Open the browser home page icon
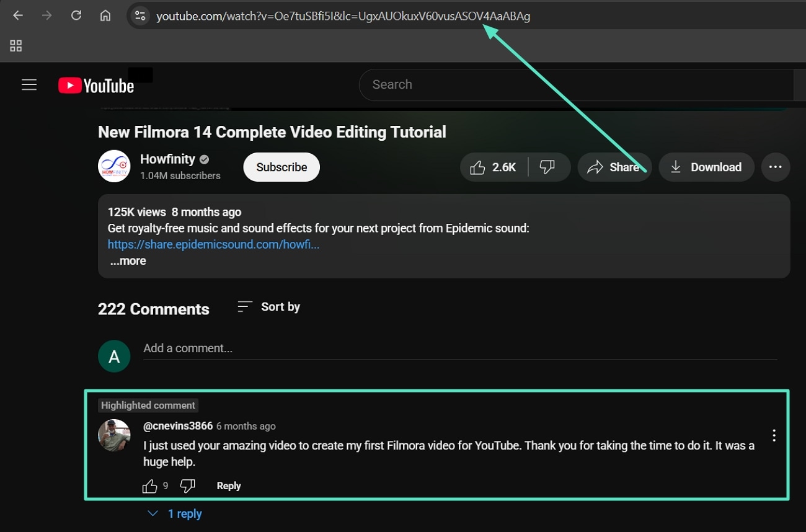 (105, 16)
